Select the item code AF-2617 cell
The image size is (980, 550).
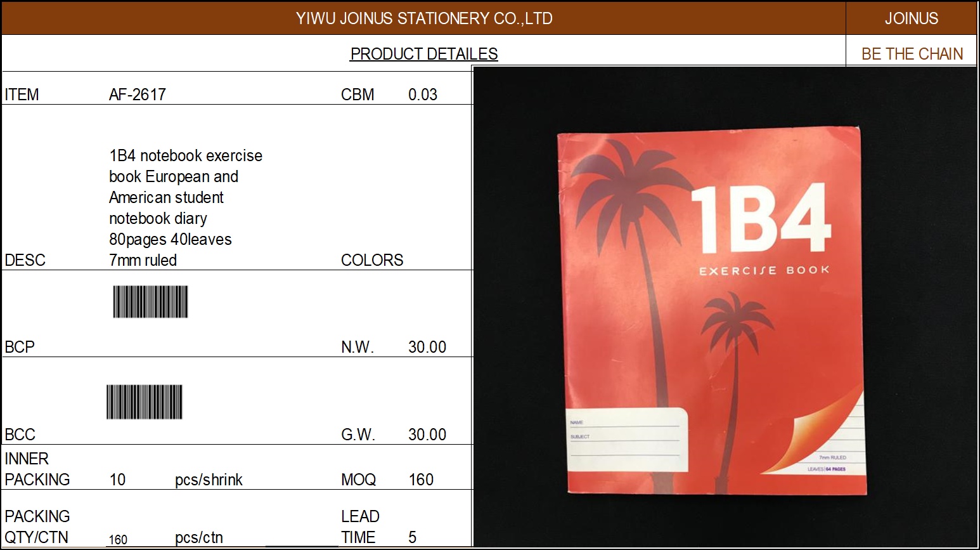coord(138,95)
